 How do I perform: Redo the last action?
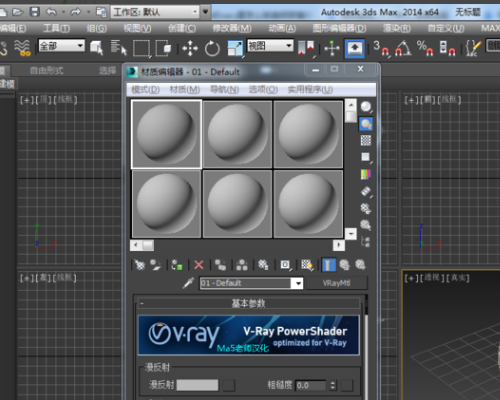76,12
